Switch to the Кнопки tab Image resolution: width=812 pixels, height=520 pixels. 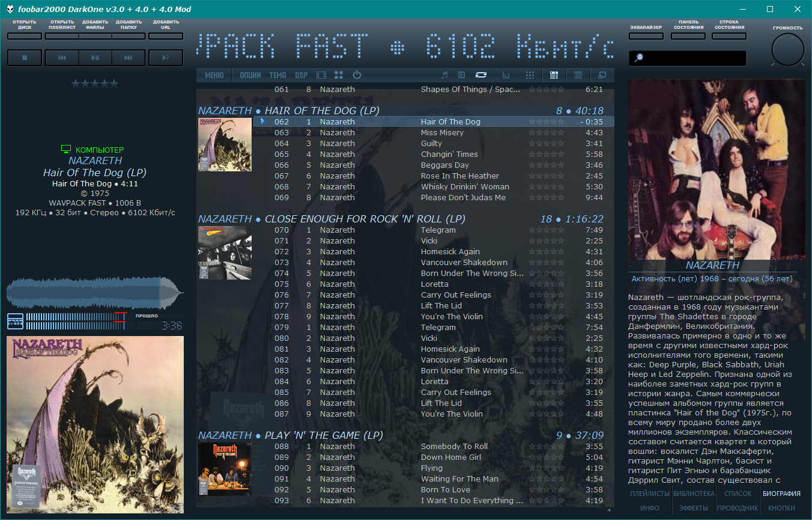782,508
